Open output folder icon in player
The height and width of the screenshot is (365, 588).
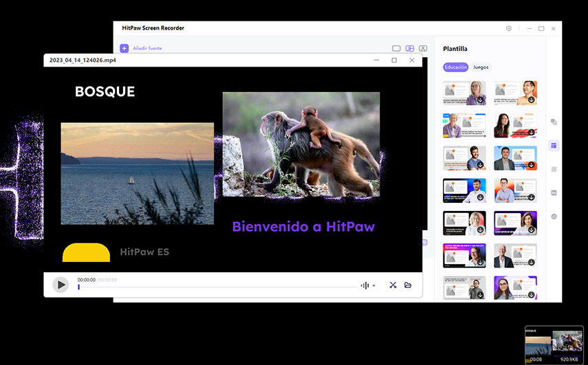coord(408,285)
